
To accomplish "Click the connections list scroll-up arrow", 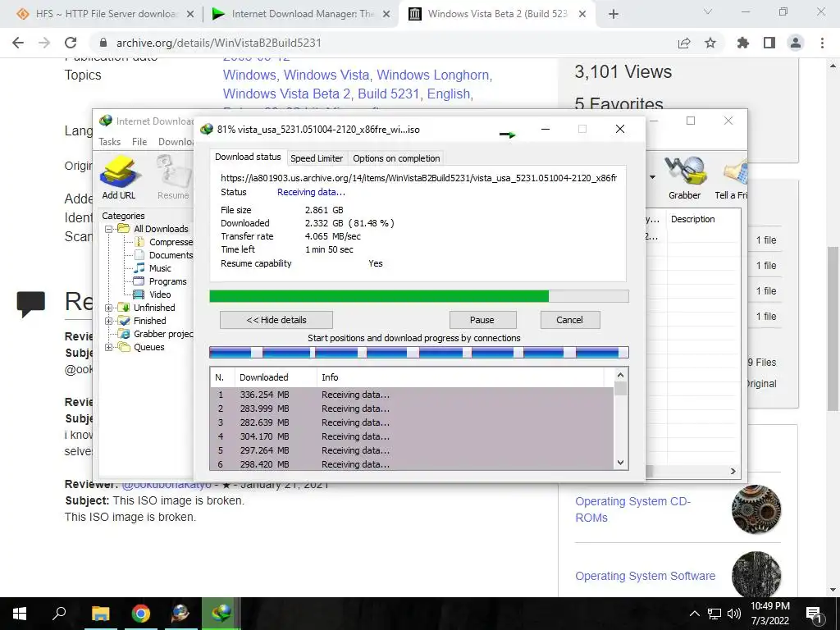I will (x=620, y=375).
